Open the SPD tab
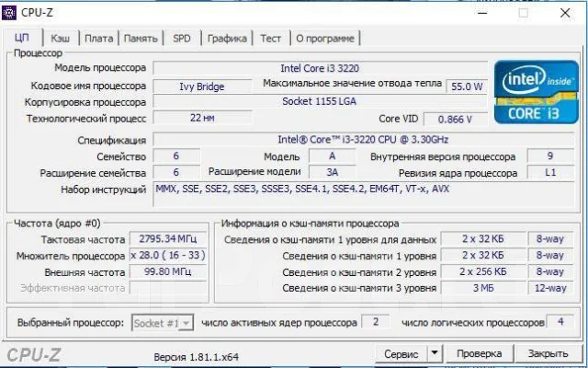This screenshot has height=368, width=588. click(182, 39)
